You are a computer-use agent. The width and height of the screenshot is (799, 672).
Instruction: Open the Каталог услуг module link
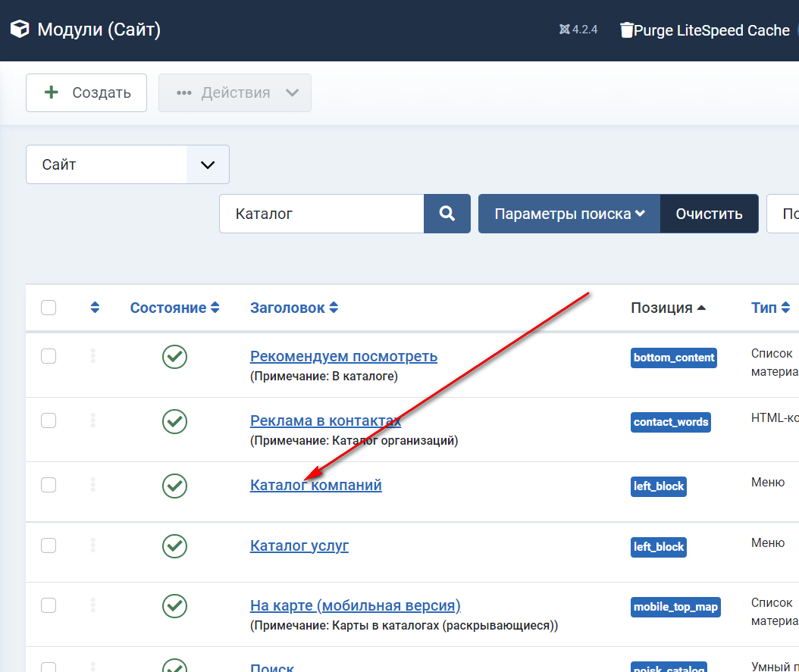click(299, 545)
